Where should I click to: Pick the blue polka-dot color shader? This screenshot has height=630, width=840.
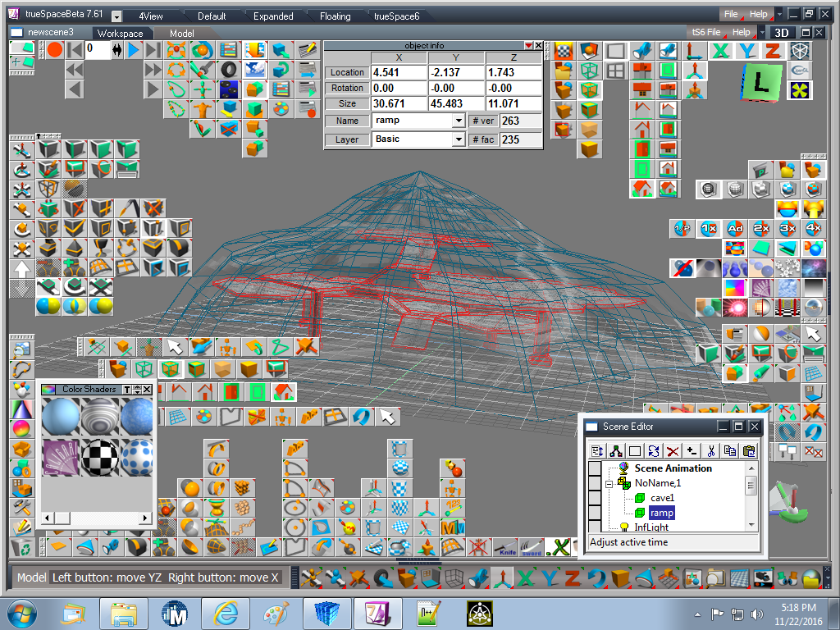[x=136, y=457]
